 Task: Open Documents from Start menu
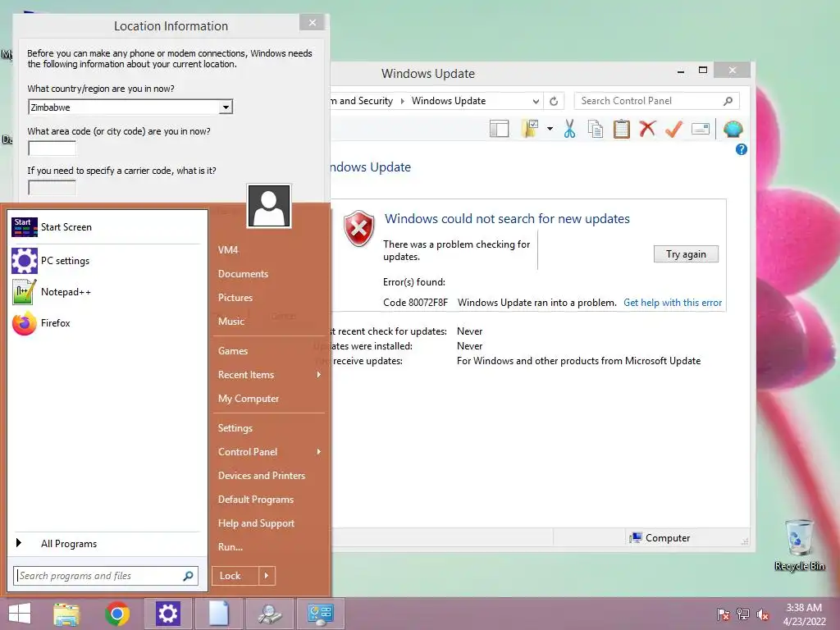tap(243, 274)
